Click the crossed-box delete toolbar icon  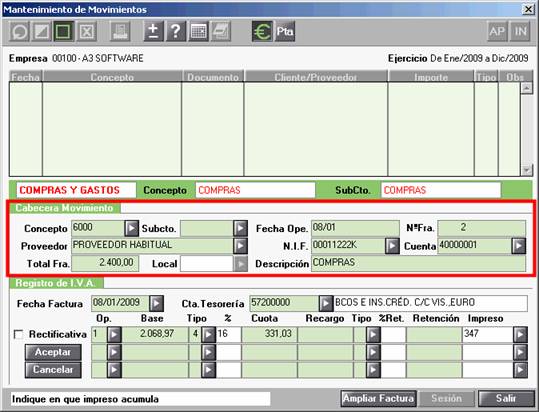tap(86, 32)
